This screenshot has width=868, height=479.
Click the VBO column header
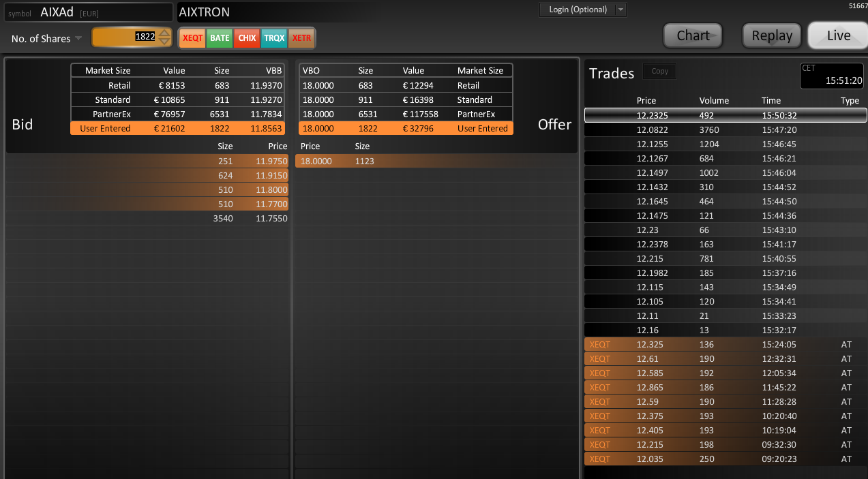(311, 71)
